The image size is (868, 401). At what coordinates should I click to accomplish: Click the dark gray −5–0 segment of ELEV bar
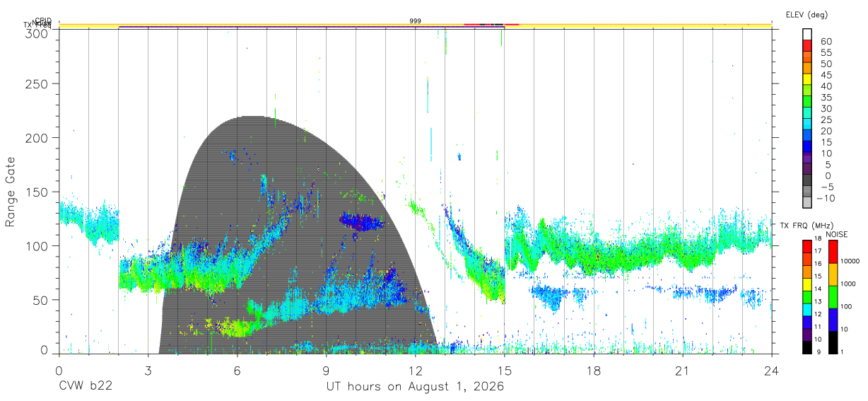808,181
